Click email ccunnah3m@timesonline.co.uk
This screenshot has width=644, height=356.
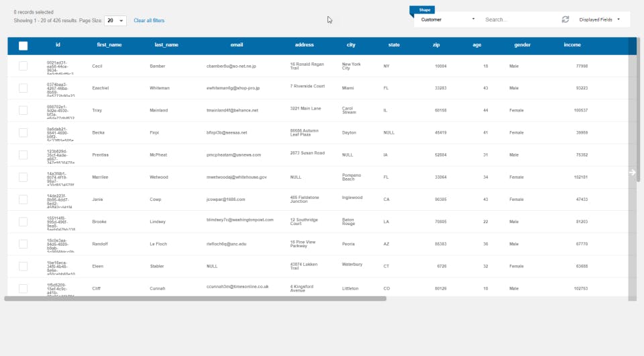click(x=237, y=287)
